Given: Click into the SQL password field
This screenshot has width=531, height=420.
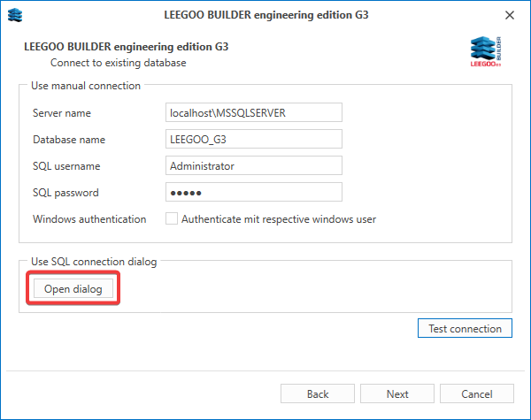Looking at the screenshot, I should (x=254, y=192).
